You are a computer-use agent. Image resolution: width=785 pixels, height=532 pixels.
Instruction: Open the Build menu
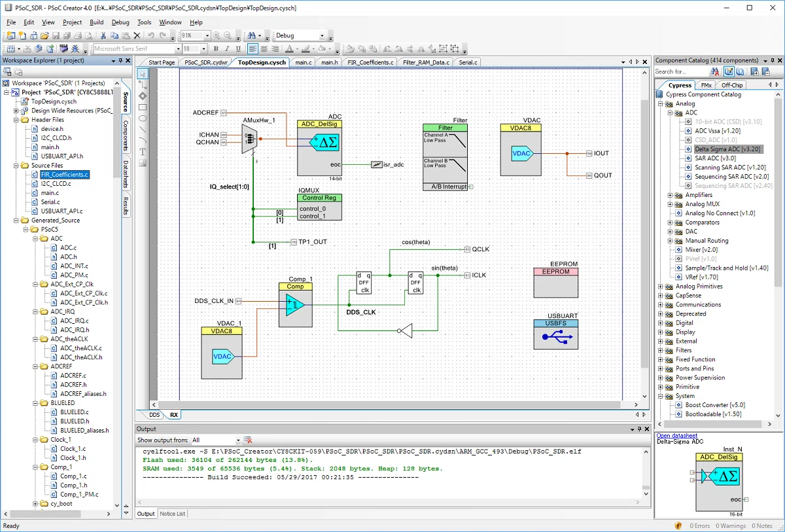click(x=96, y=22)
